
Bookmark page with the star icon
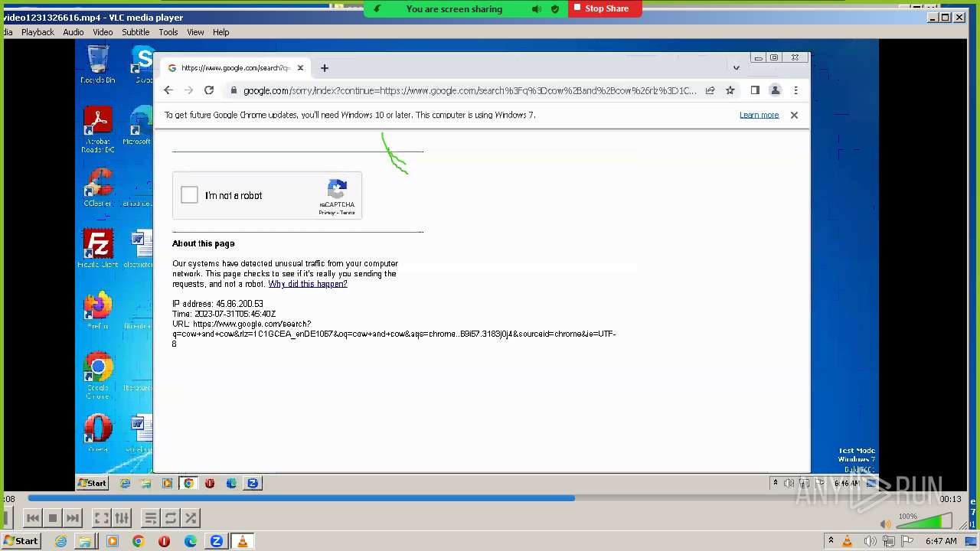click(x=730, y=90)
